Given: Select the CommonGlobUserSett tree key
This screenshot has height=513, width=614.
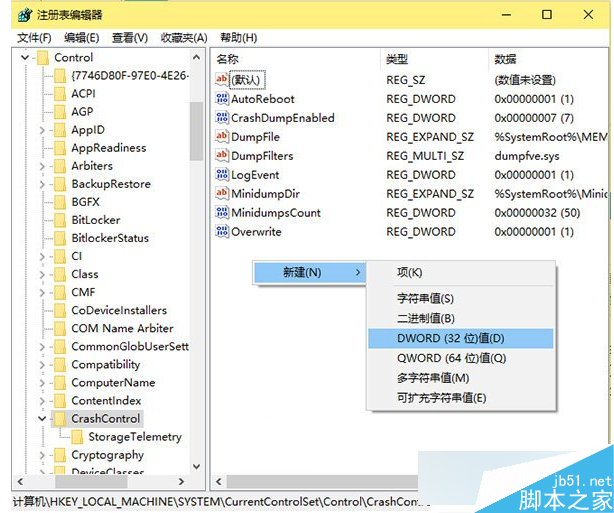Looking at the screenshot, I should [130, 347].
